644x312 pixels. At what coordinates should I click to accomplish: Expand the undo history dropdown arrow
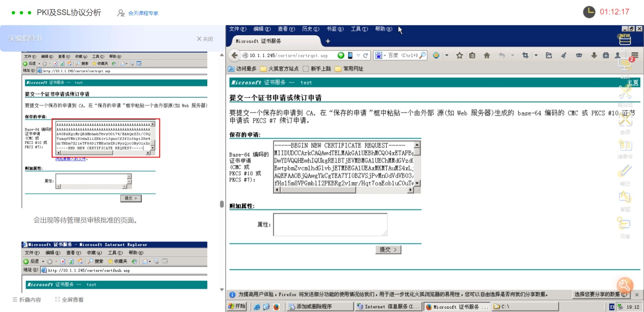(x=513, y=55)
